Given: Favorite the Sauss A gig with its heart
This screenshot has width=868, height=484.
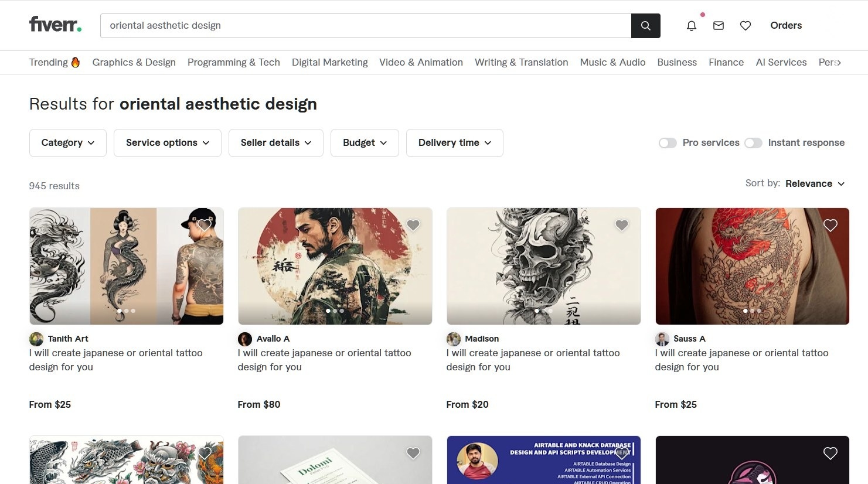Looking at the screenshot, I should point(830,225).
